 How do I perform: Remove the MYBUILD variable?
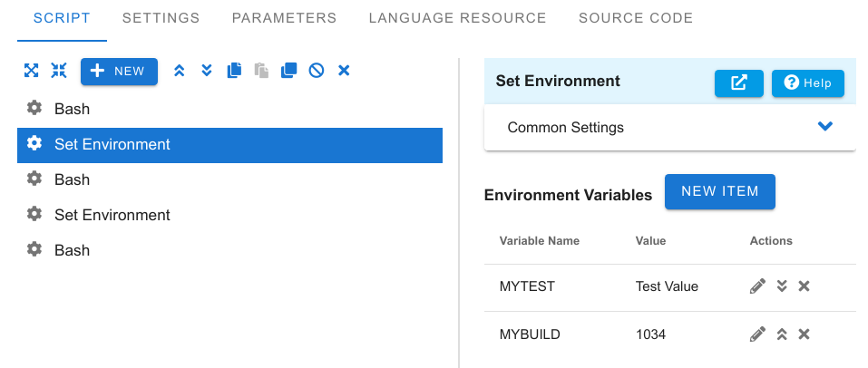point(804,334)
